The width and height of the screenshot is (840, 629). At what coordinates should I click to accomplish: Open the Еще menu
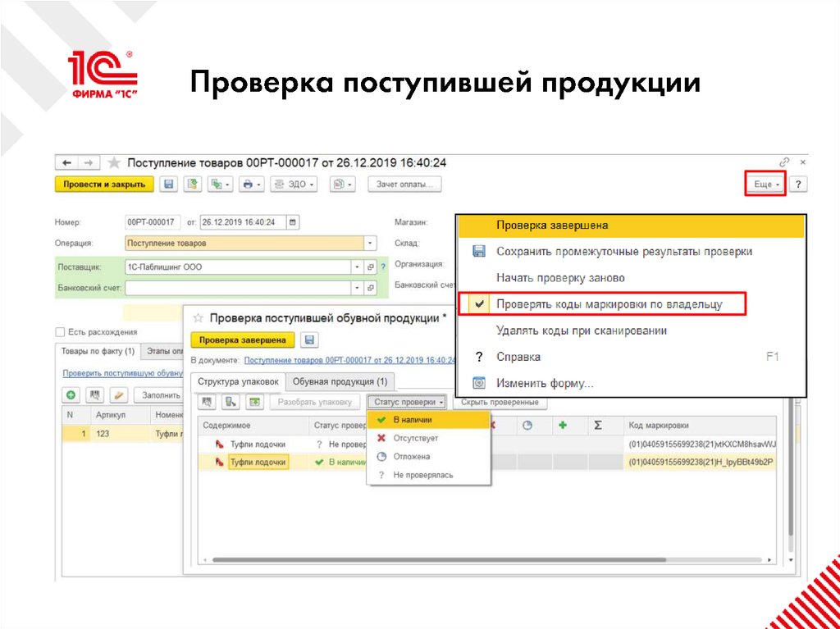(x=763, y=185)
